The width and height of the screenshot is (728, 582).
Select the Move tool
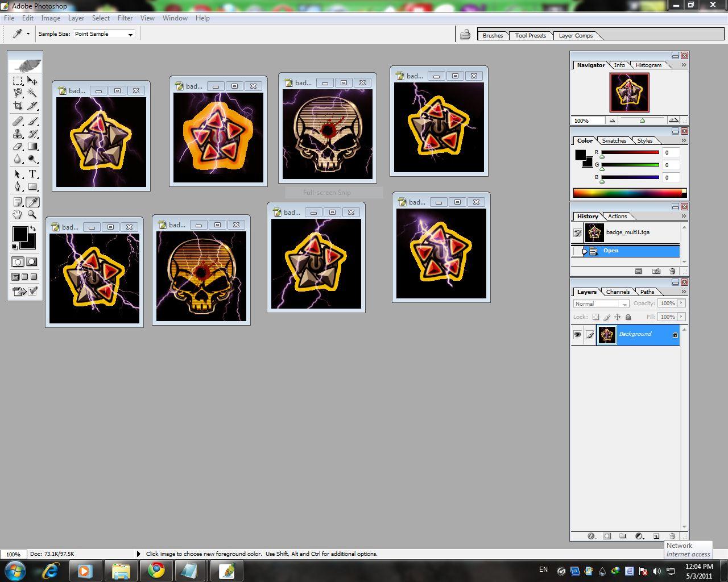pos(32,81)
